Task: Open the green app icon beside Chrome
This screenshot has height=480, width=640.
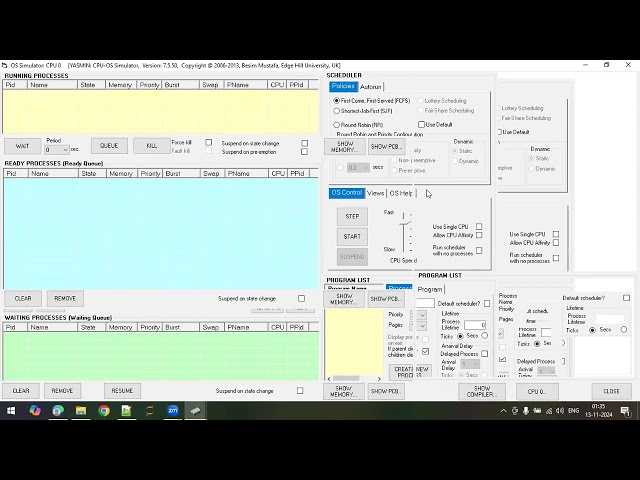Action: click(x=127, y=411)
